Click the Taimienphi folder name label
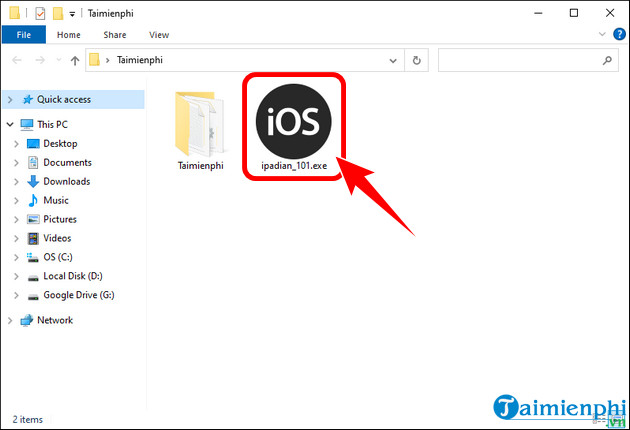 (x=200, y=166)
